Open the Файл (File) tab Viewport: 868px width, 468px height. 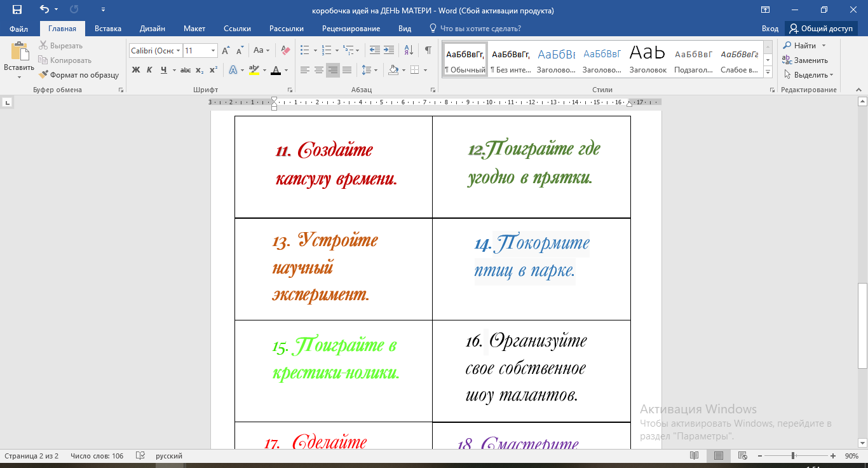tap(19, 29)
